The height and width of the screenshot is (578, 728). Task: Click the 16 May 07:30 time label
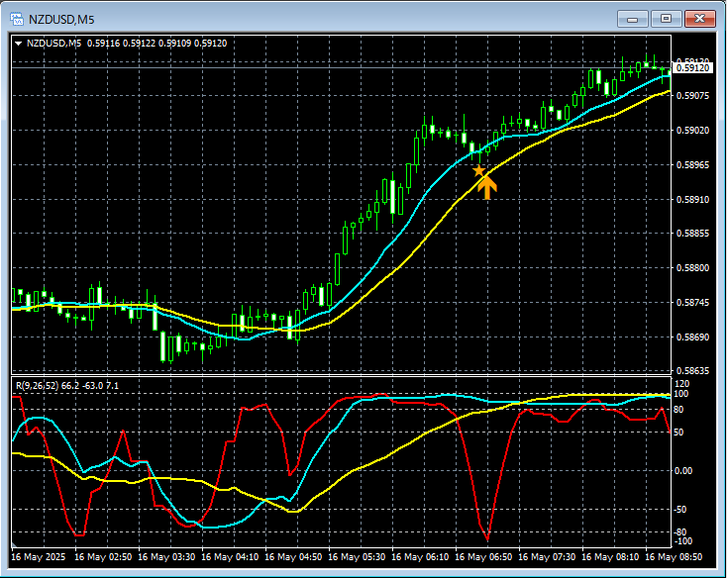click(x=547, y=556)
